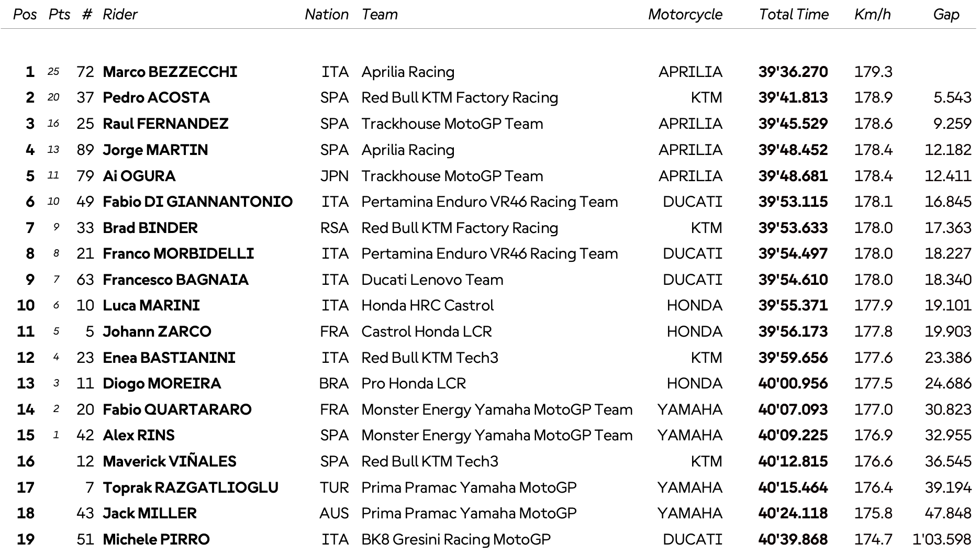Image resolution: width=980 pixels, height=555 pixels.
Task: Select Pro Honda LCR team name
Action: click(413, 383)
